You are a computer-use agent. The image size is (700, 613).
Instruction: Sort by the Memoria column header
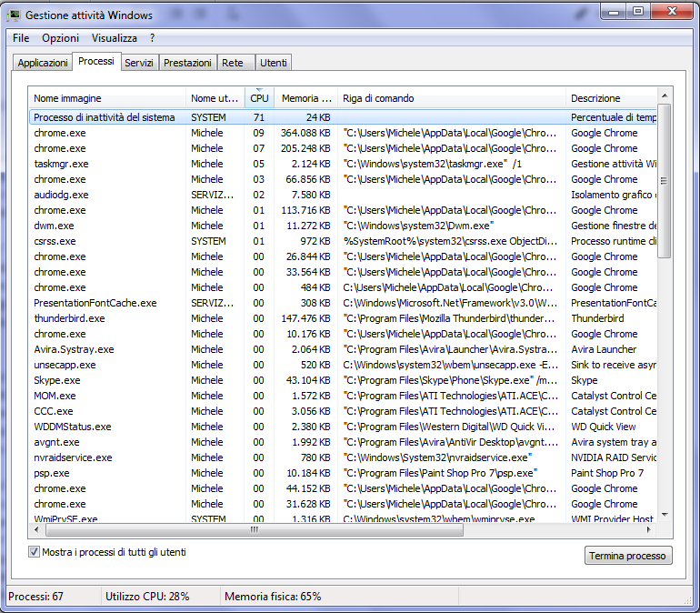(305, 98)
